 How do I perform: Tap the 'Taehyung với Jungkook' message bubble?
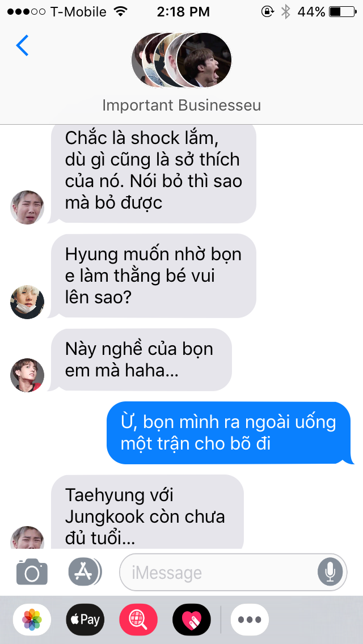[x=146, y=512]
